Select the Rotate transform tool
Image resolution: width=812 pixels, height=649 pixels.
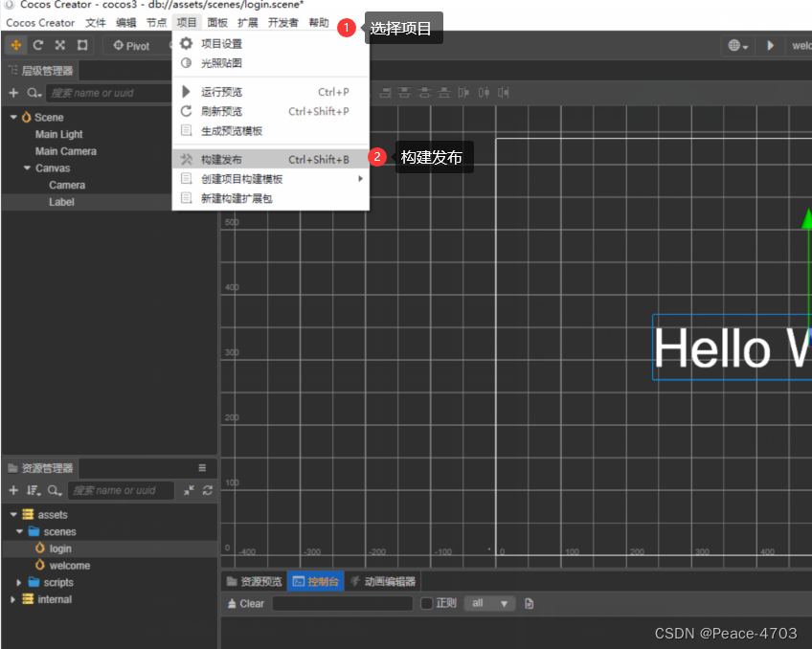click(x=38, y=45)
